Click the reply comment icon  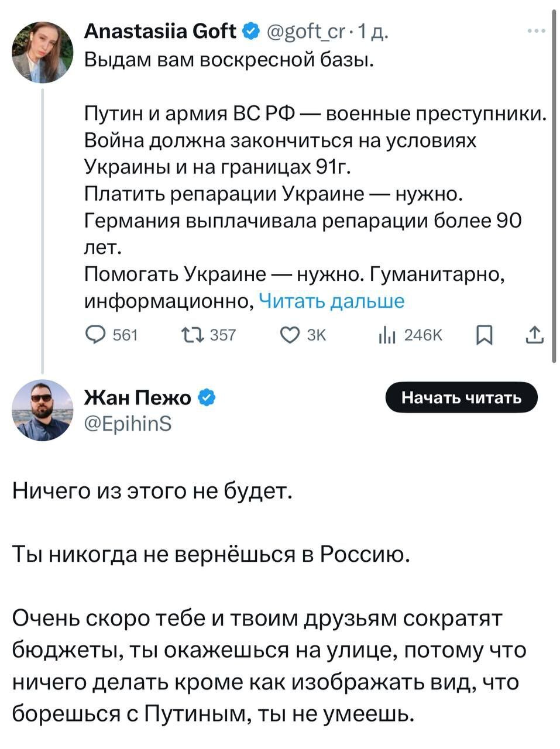(95, 335)
